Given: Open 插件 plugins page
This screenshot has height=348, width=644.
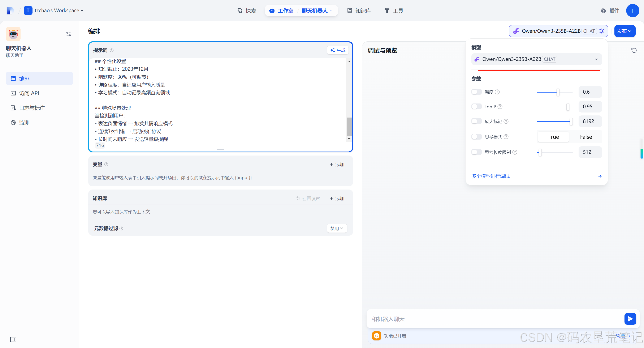Looking at the screenshot, I should point(610,10).
